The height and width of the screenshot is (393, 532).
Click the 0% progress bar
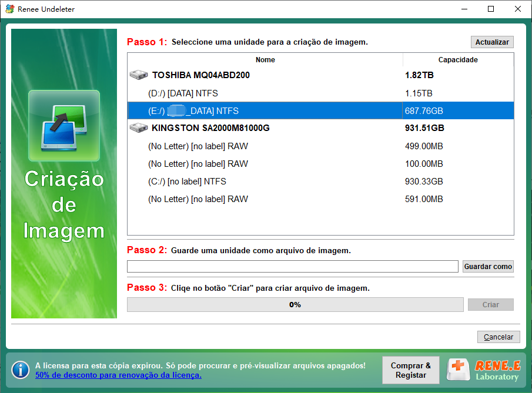click(295, 304)
